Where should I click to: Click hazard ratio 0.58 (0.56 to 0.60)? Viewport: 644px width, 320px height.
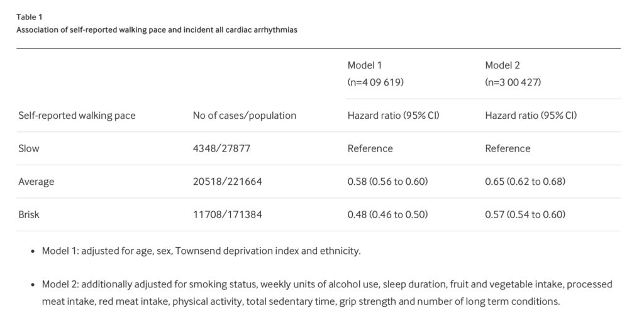[x=387, y=181]
